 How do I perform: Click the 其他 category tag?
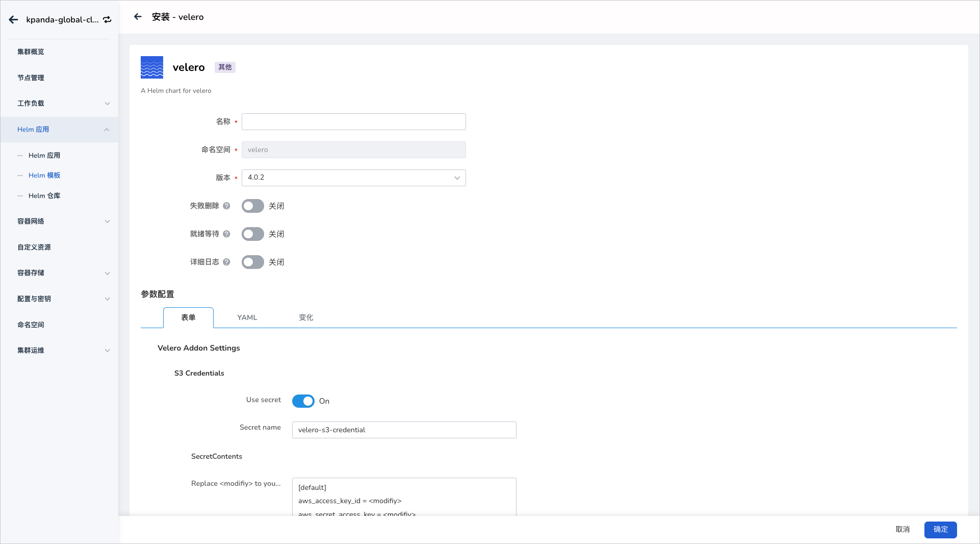[x=225, y=67]
